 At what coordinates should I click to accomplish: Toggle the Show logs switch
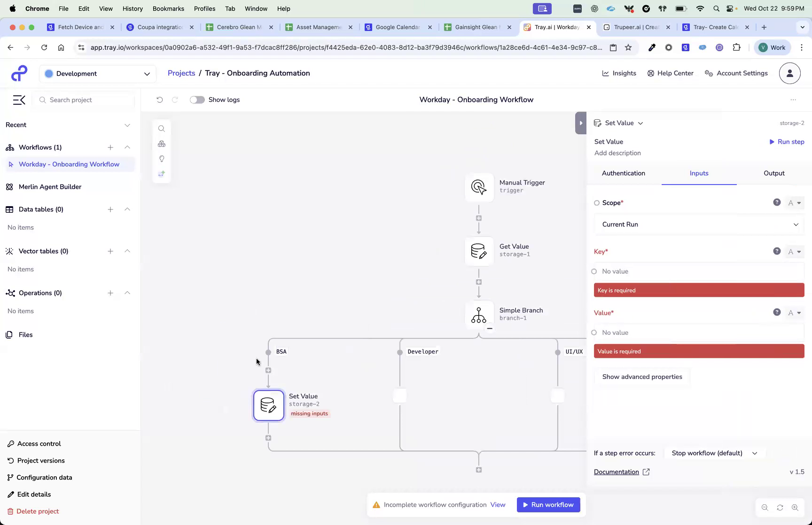[197, 100]
